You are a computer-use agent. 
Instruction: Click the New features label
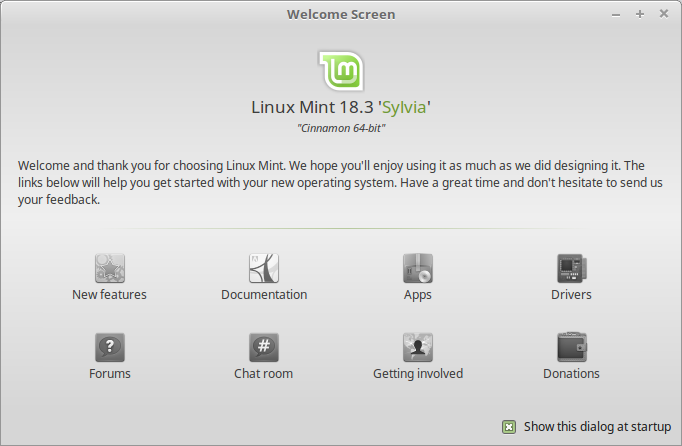109,295
